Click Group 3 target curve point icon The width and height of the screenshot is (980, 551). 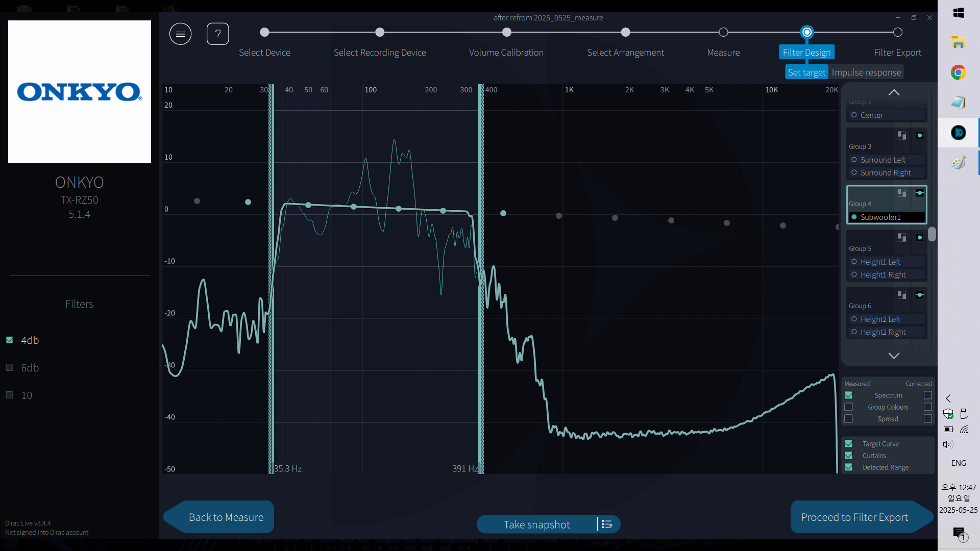920,136
